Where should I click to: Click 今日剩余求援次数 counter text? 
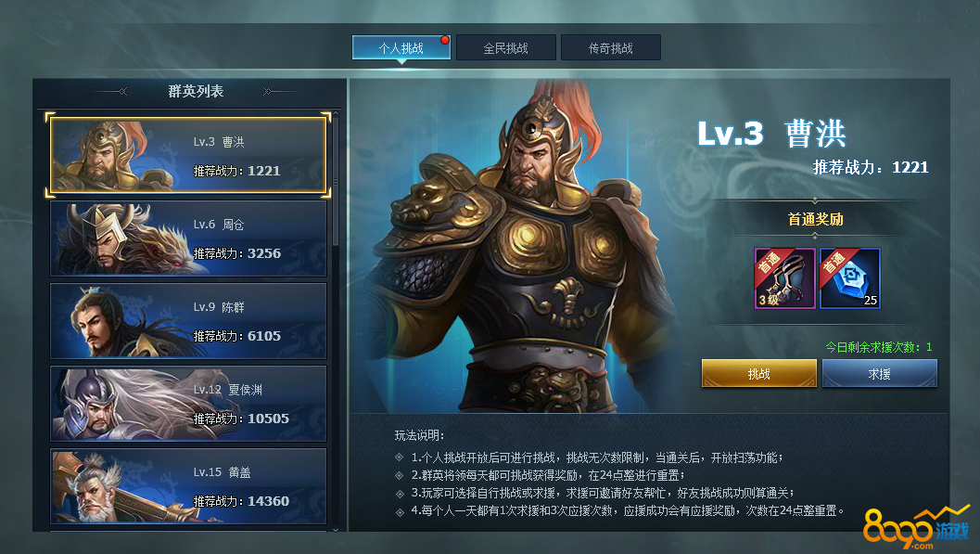point(879,347)
